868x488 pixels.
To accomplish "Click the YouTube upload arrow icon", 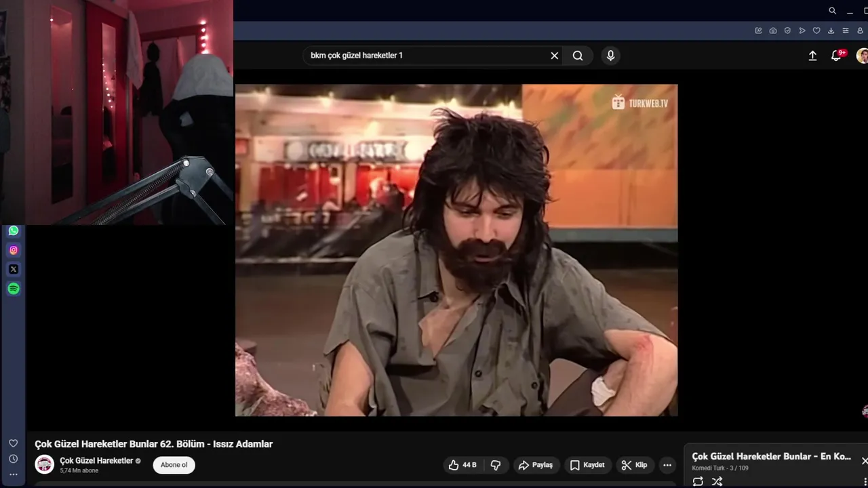I will [812, 56].
